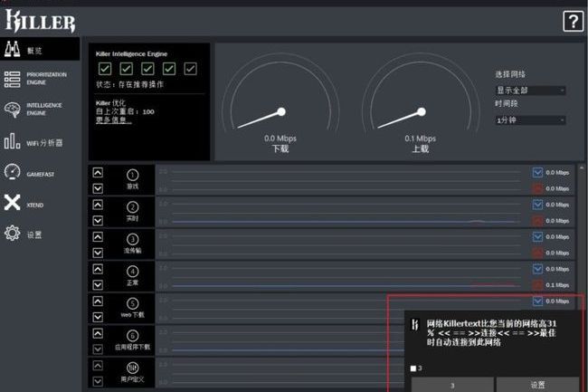Screen dimensions: 588x392
Task: Toggle blue download checkbox in 游戏 row
Action: [537, 172]
